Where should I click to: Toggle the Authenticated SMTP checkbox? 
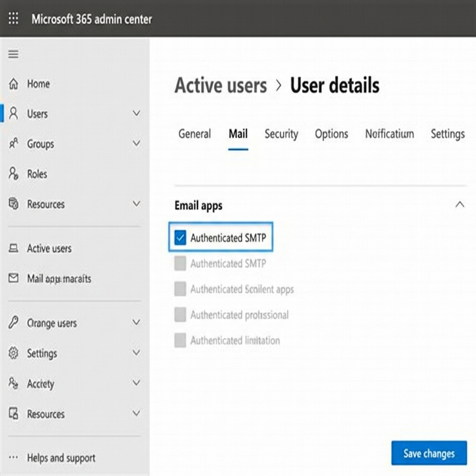181,238
